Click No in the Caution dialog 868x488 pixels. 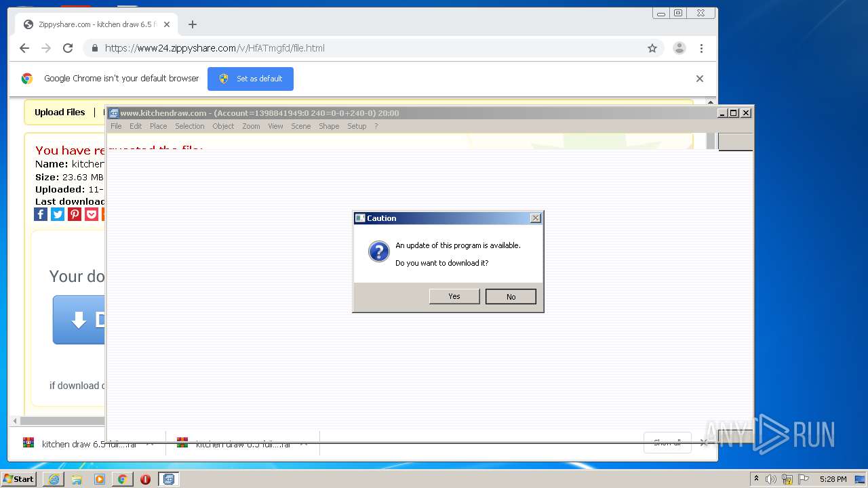[511, 296]
